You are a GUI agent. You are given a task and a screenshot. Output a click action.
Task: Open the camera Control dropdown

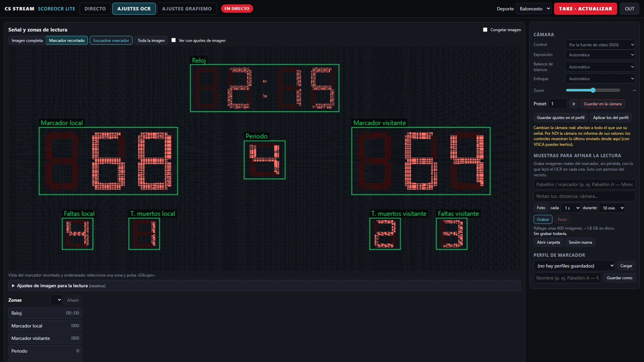coord(600,45)
